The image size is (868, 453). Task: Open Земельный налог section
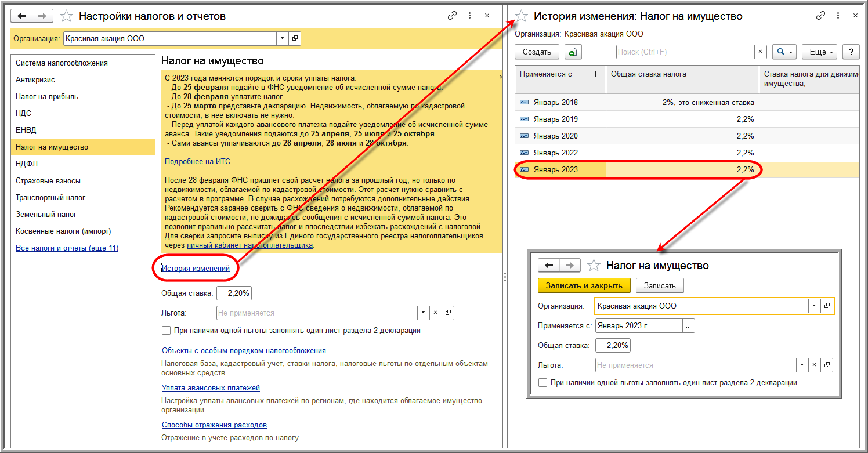tap(83, 214)
